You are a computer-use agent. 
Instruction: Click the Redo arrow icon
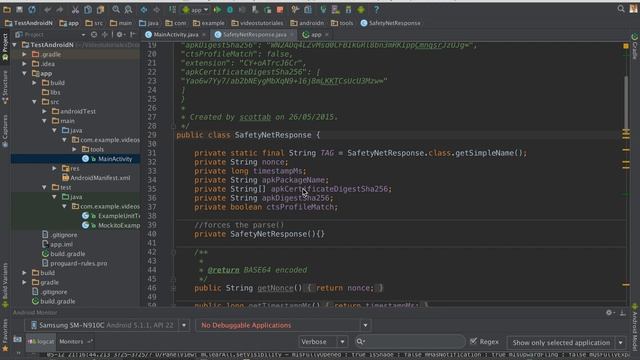pos(60,9)
